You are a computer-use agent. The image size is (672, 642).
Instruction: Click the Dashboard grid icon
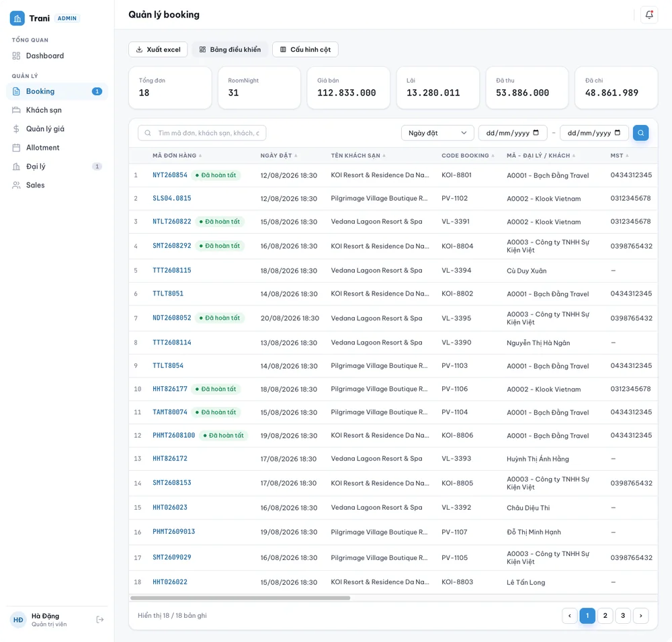point(16,56)
